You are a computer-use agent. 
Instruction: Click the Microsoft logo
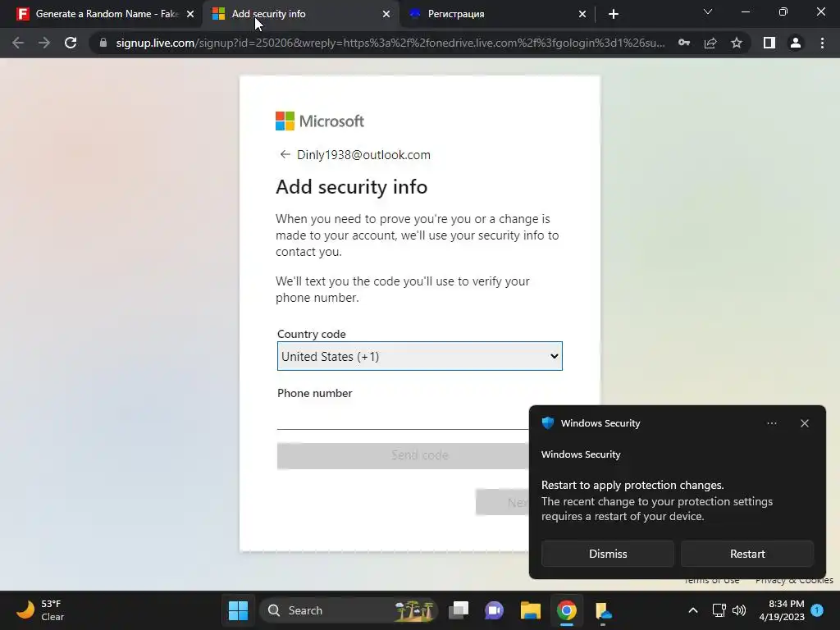(x=320, y=121)
